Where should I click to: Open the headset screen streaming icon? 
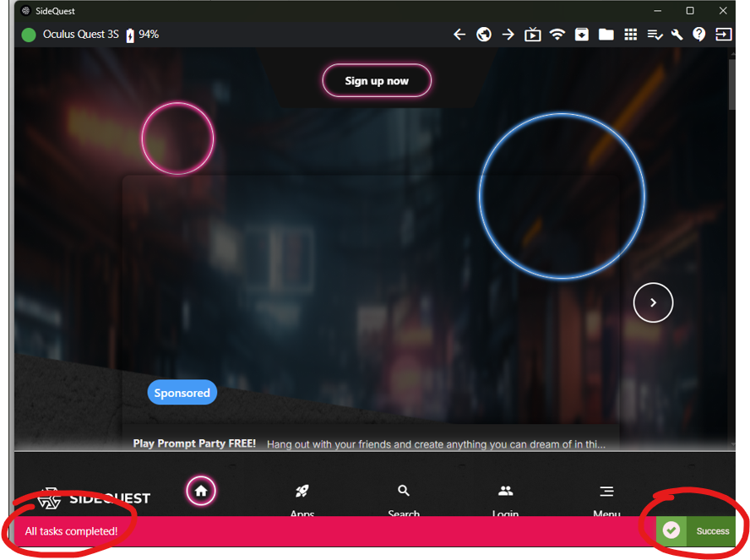(x=532, y=35)
